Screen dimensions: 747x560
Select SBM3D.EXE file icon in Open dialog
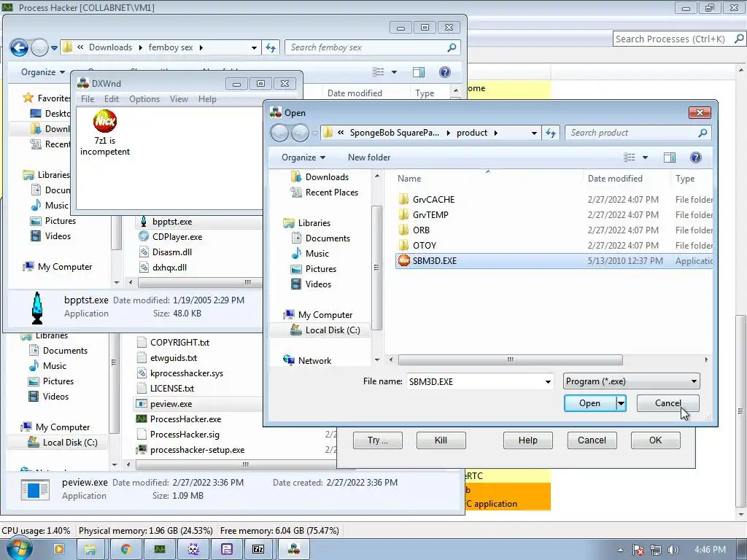[x=404, y=260]
